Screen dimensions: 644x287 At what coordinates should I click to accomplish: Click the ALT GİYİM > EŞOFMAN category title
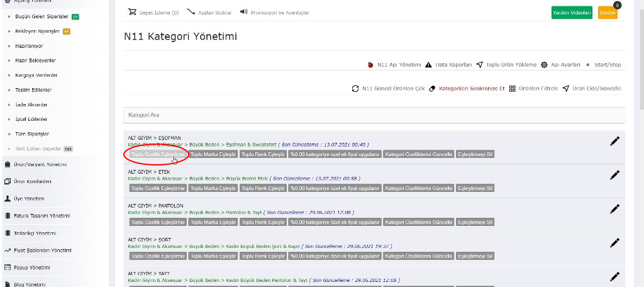(155, 138)
